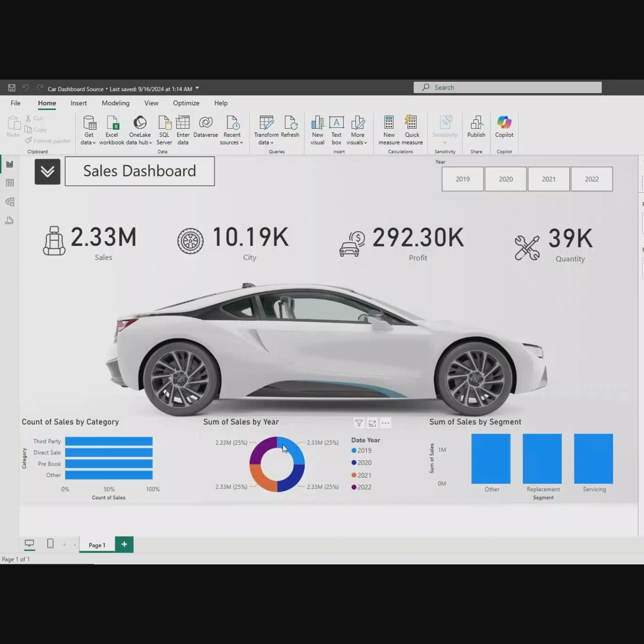Insert a Text box
The image size is (644, 644).
pos(336,130)
